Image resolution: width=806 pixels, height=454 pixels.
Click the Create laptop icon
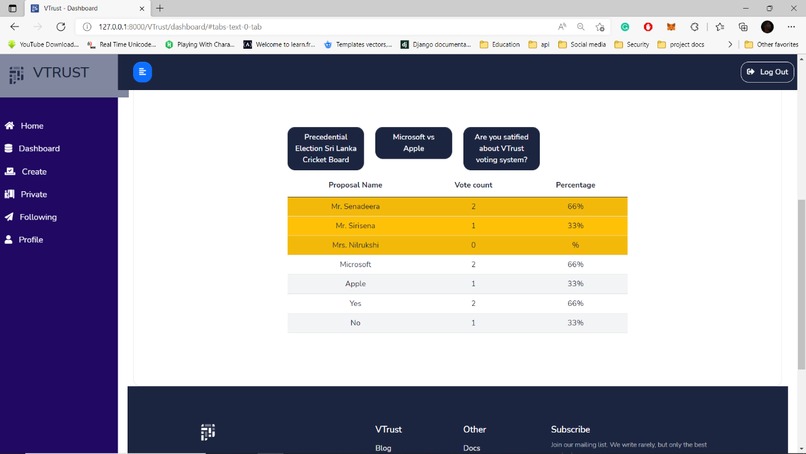(10, 171)
